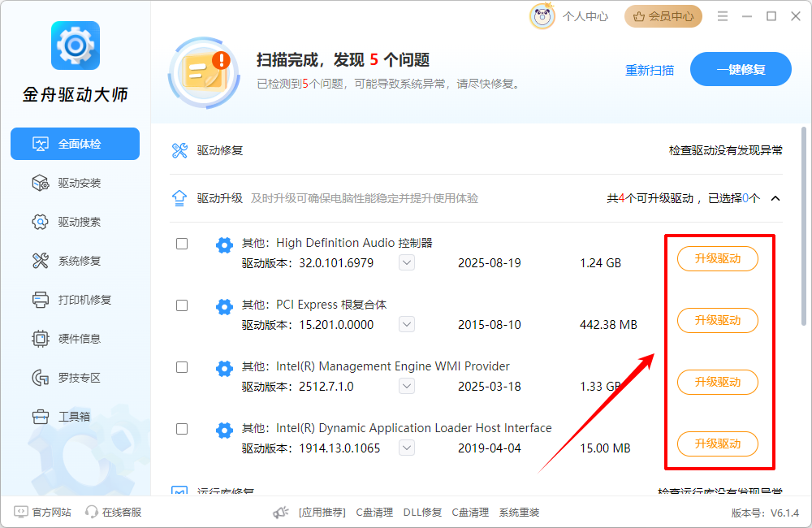
Task: Click the 一键修复 button
Action: tap(741, 69)
